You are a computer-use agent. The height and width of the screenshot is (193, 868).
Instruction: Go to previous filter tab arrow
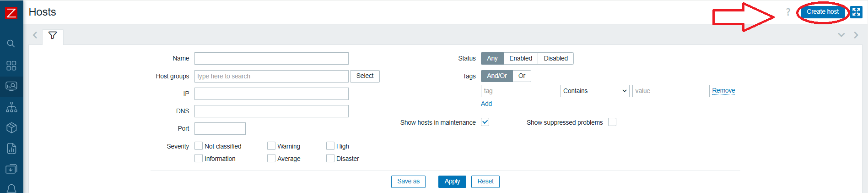point(35,35)
